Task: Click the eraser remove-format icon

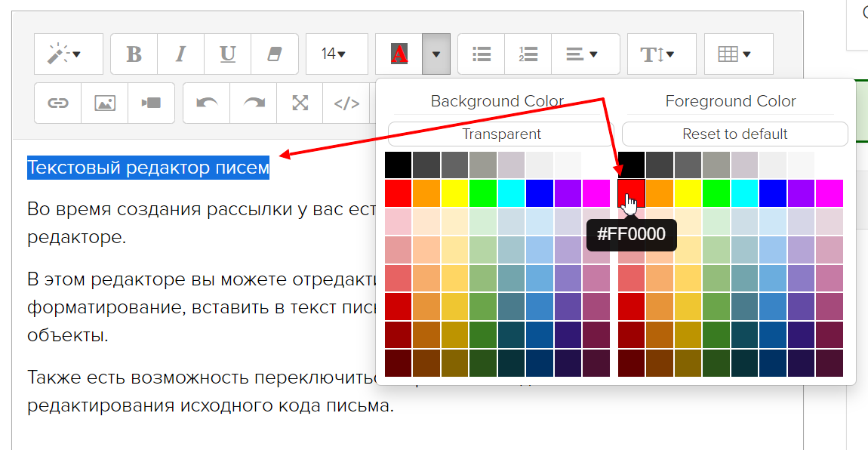Action: point(274,54)
